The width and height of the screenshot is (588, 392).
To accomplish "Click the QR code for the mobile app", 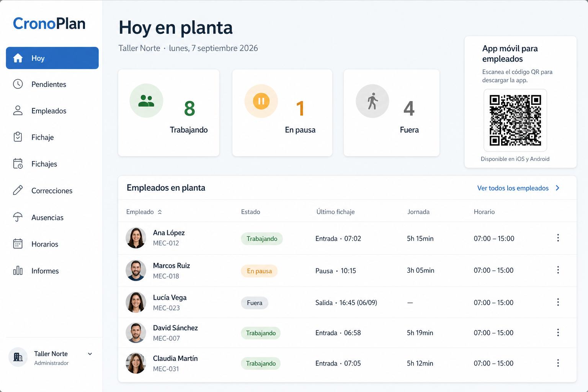I will click(x=515, y=120).
